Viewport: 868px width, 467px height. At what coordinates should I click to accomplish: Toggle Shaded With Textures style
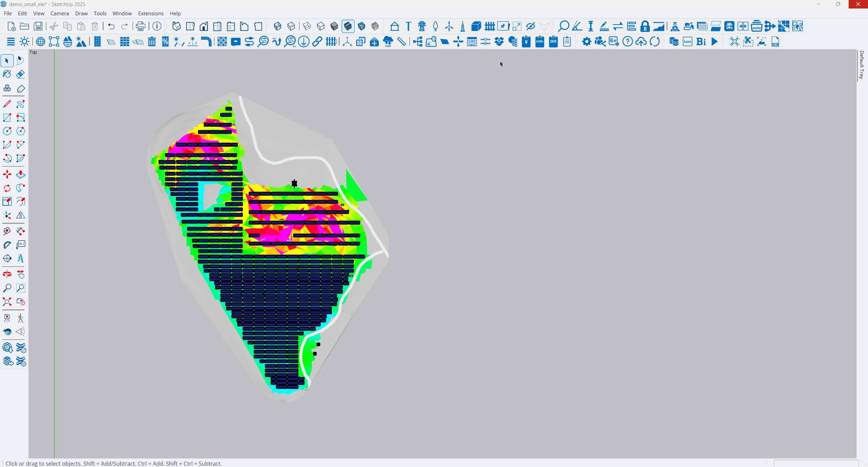tap(348, 26)
